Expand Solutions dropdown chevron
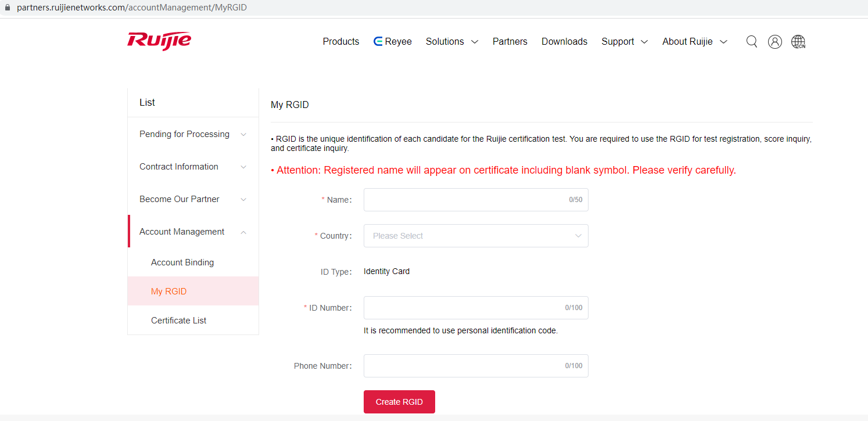868x421 pixels. click(475, 42)
